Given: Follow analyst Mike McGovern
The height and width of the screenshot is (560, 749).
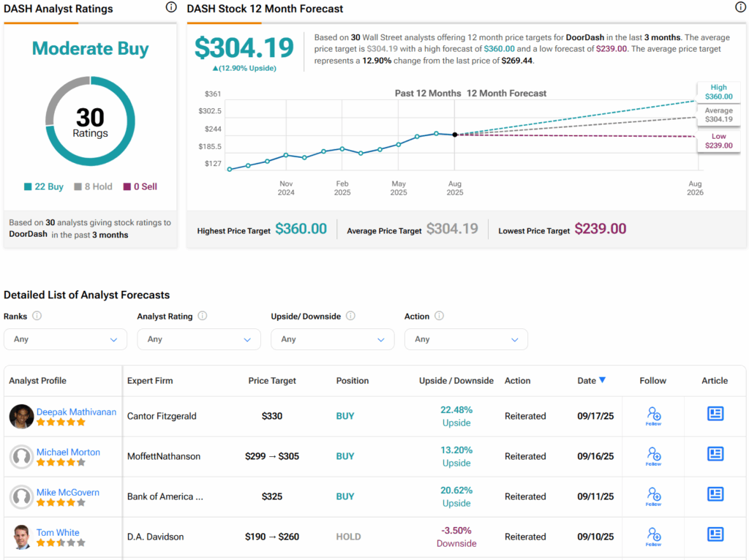Looking at the screenshot, I should point(653,496).
